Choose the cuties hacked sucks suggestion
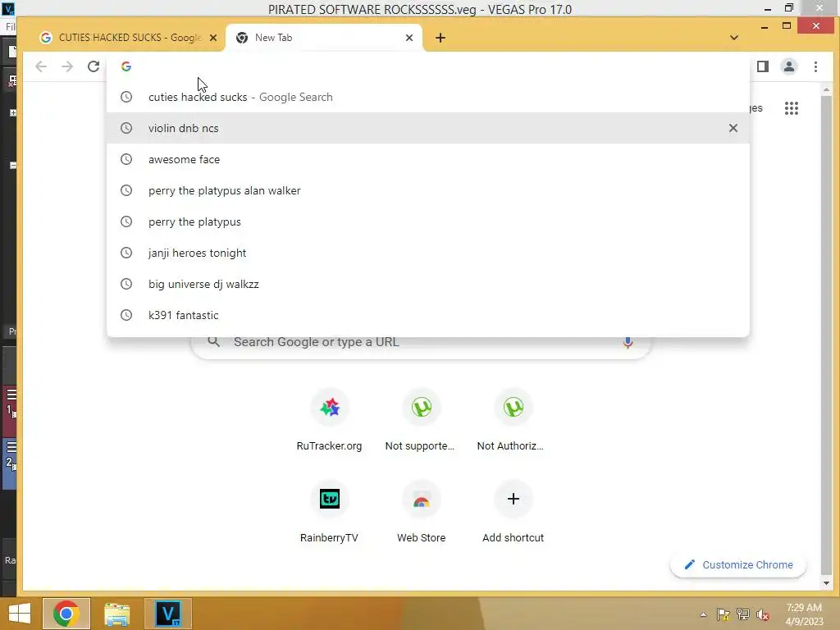840x630 pixels. click(x=428, y=97)
